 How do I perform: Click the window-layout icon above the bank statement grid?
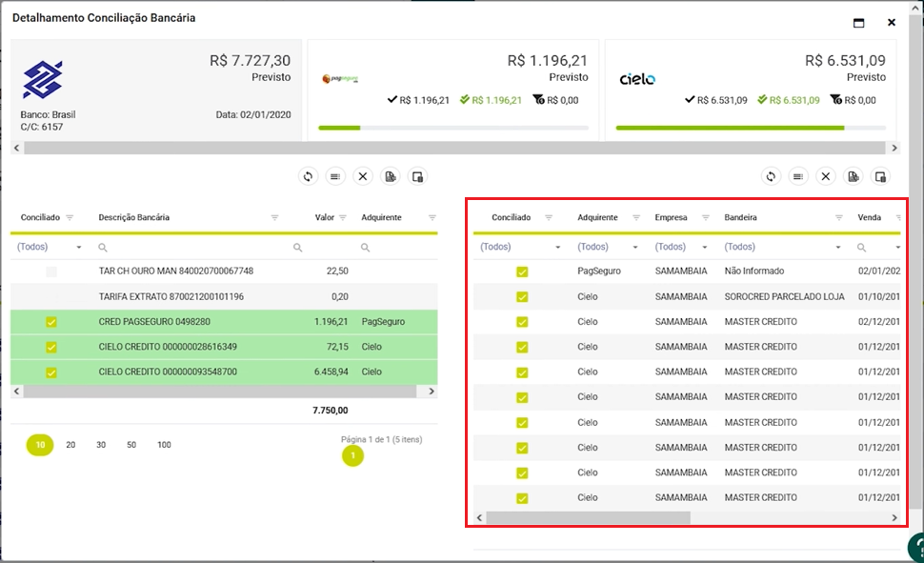(418, 176)
